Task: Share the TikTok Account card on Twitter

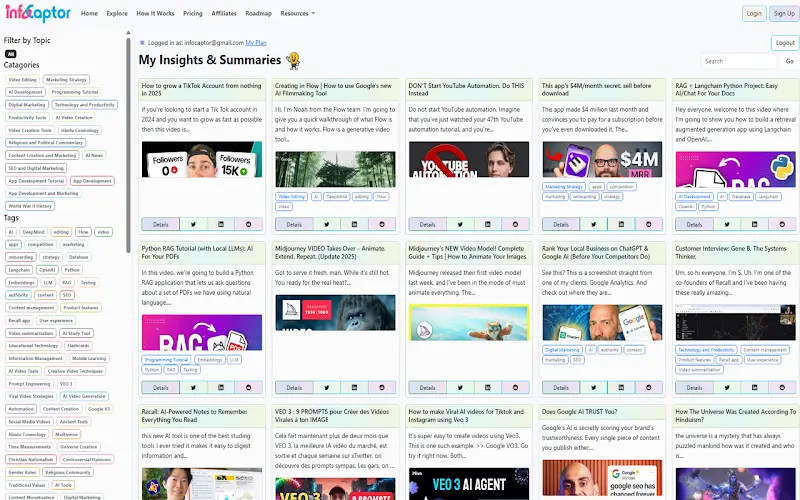Action: [x=193, y=224]
